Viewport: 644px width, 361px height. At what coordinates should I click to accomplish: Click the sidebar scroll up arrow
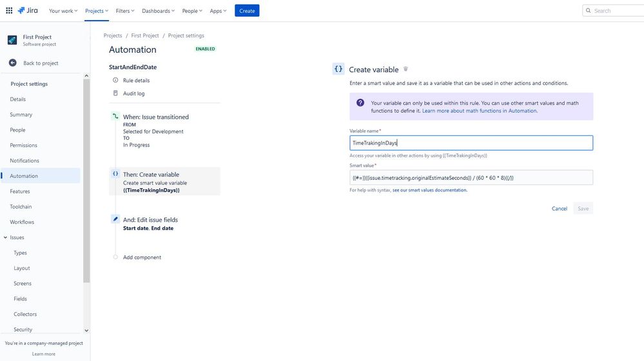coord(86,76)
